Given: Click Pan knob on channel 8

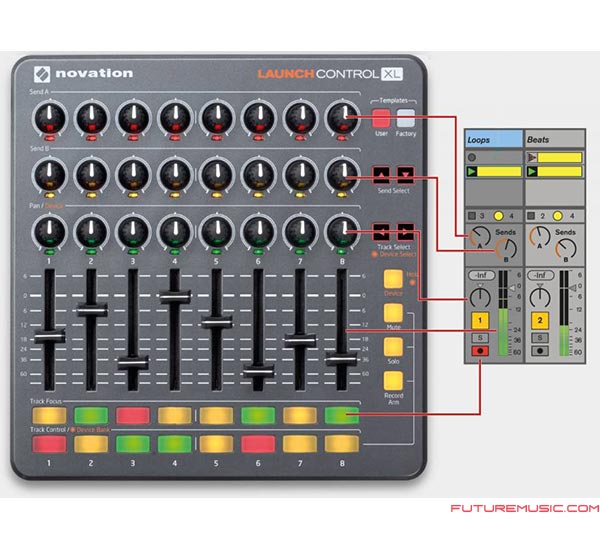Looking at the screenshot, I should click(x=342, y=232).
